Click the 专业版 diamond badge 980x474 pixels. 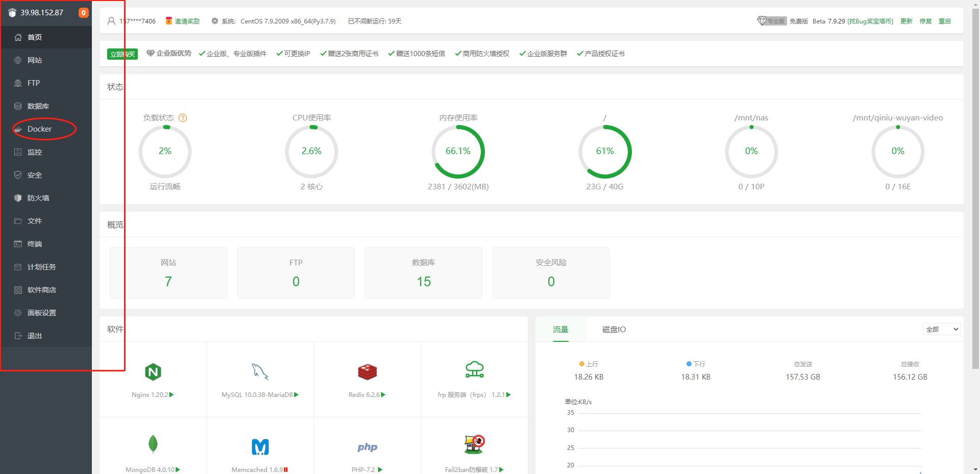tap(772, 21)
